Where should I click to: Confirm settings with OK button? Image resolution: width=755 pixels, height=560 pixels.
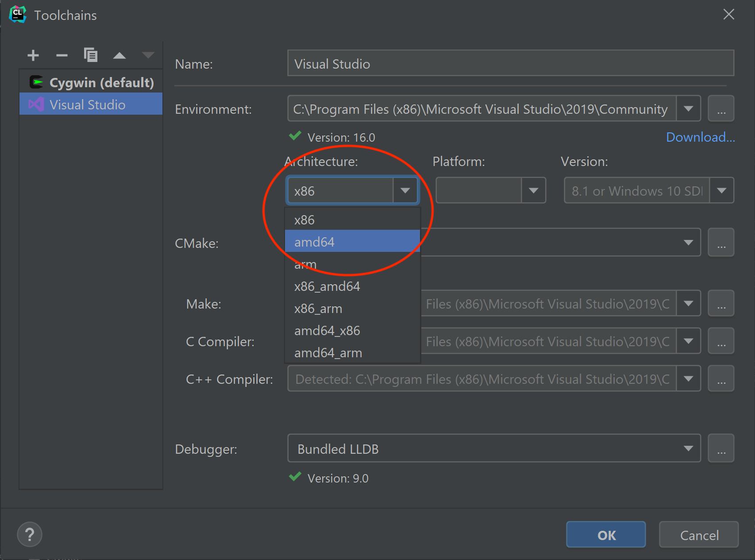[606, 535]
